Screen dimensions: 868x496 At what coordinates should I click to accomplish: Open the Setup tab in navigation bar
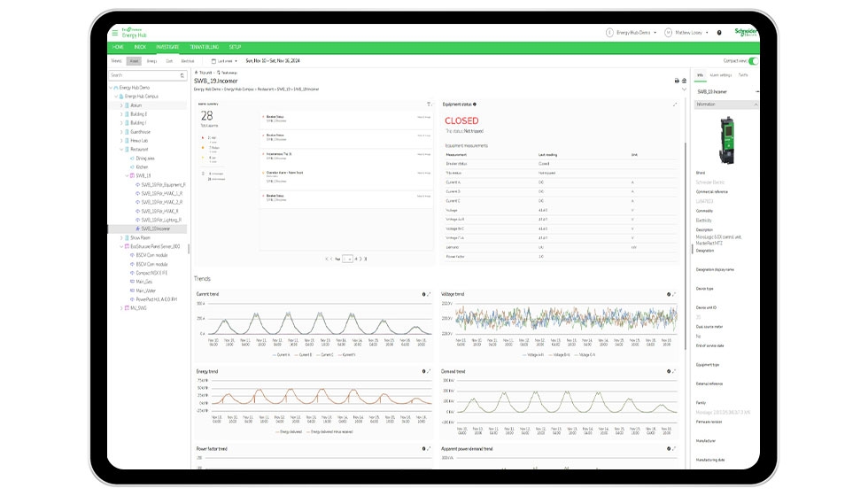tap(235, 47)
